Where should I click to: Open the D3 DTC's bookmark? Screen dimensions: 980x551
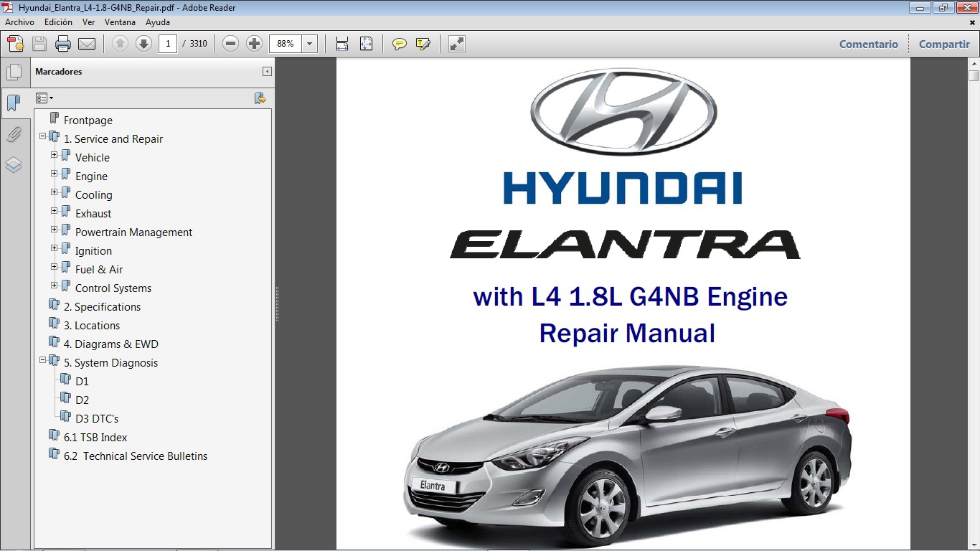click(x=97, y=419)
